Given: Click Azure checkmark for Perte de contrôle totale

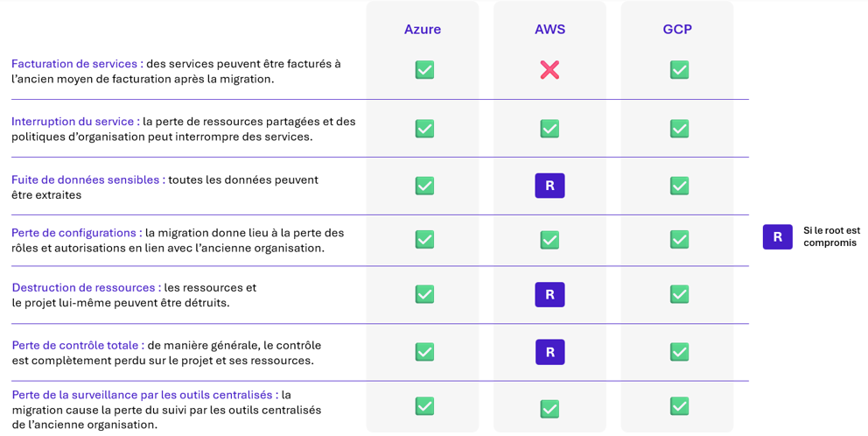Looking at the screenshot, I should pos(424,352).
